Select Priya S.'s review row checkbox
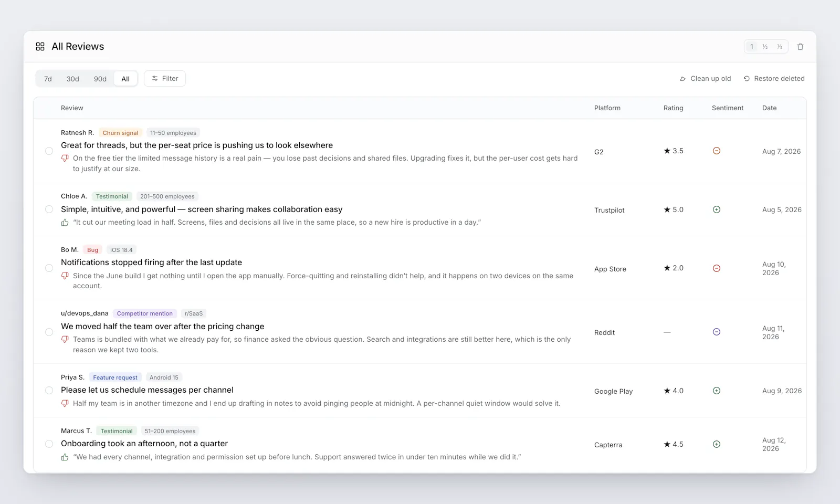Viewport: 840px width, 504px height. pos(49,391)
